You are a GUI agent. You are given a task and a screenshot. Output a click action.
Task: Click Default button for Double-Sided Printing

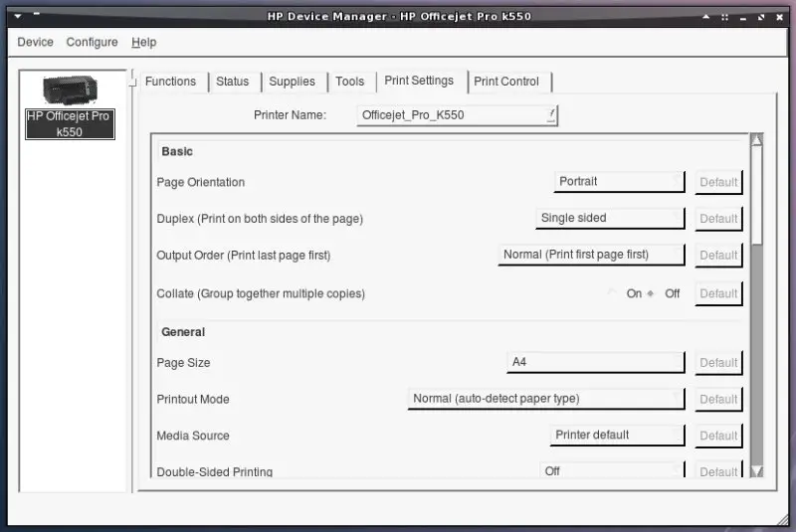pyautogui.click(x=718, y=469)
